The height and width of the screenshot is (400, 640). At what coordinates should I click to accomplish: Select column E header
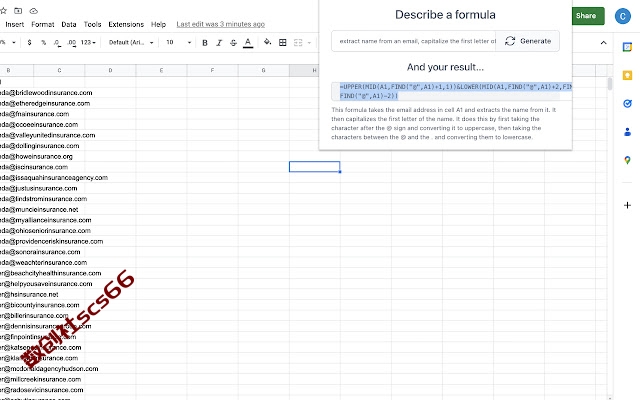coord(161,70)
